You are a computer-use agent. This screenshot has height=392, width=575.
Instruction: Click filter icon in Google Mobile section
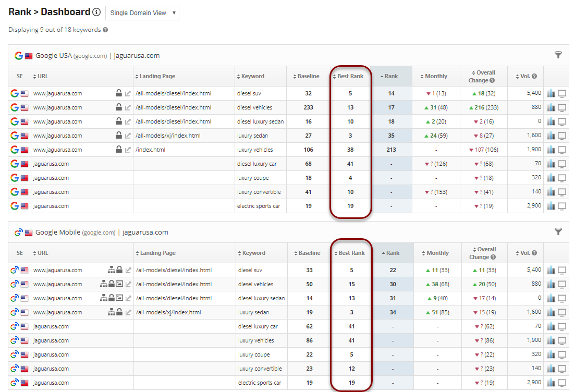(558, 231)
